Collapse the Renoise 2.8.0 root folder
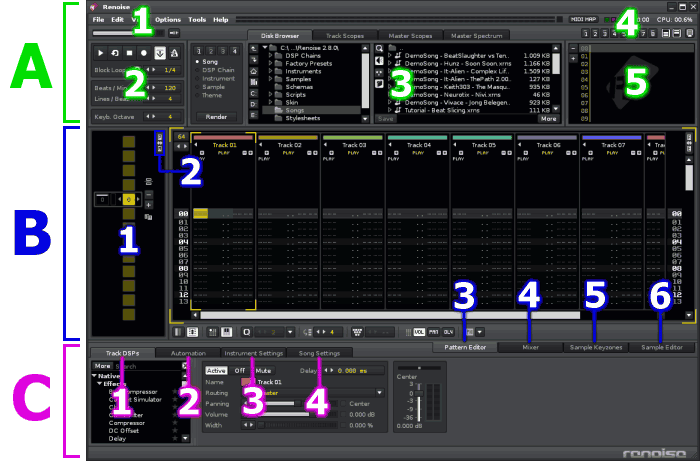The image size is (700, 461). coord(265,48)
